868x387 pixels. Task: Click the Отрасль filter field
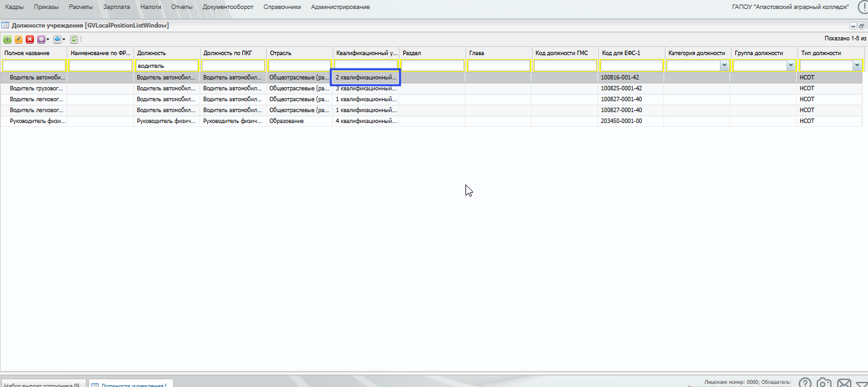click(x=299, y=65)
